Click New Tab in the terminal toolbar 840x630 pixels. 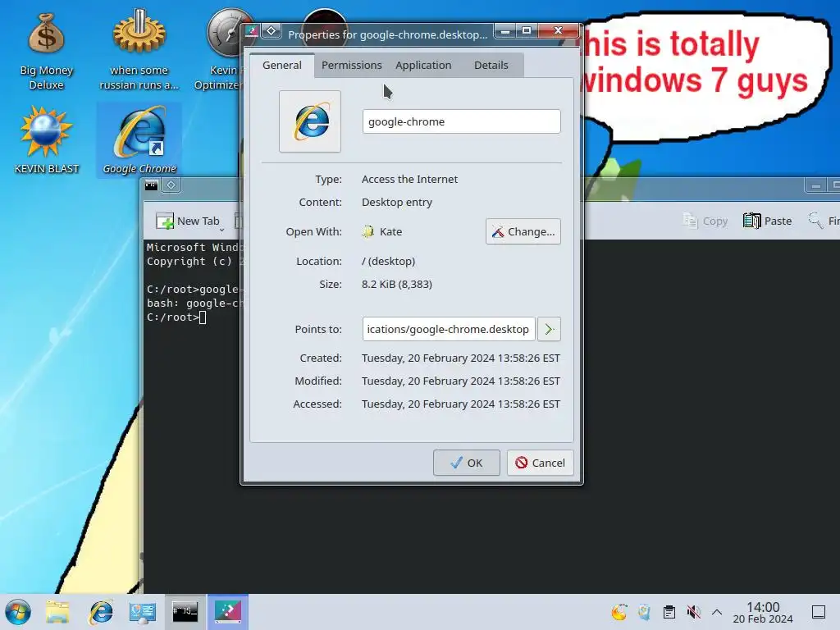(x=188, y=221)
